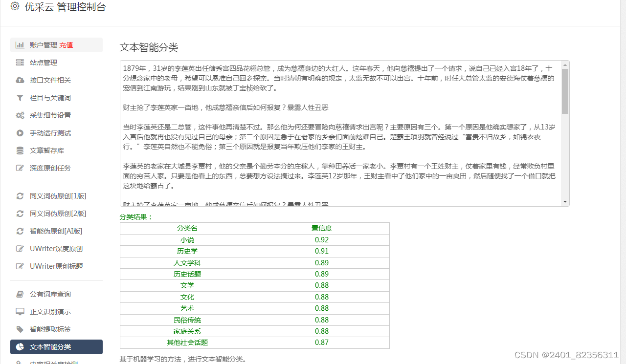The height and width of the screenshot is (364, 626).
Task: Open 同义词伪原创[2版] tool
Action: coord(56,214)
